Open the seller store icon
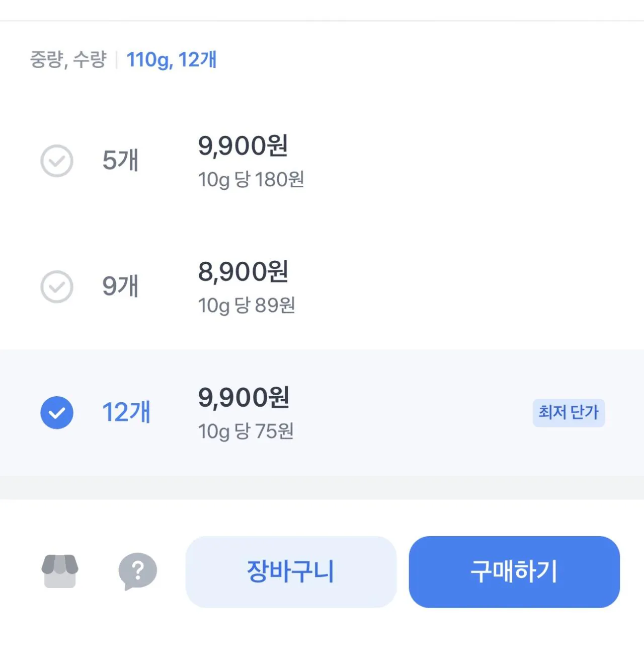 (60, 571)
